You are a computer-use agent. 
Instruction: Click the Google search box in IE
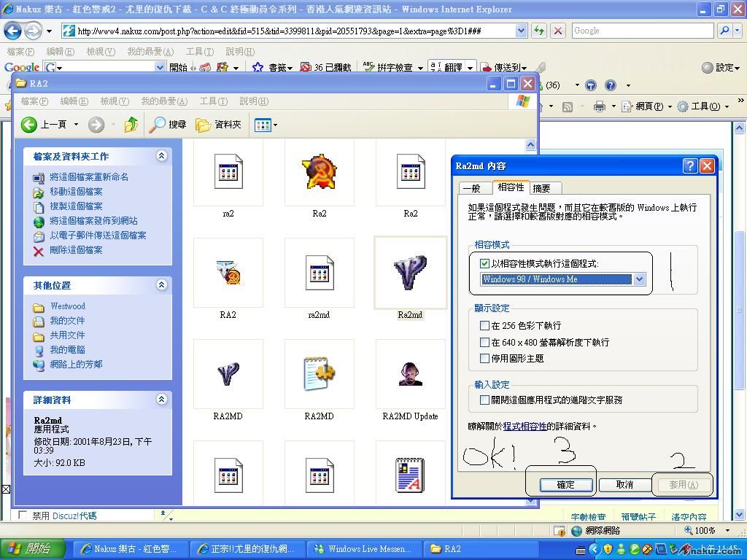pyautogui.click(x=643, y=31)
